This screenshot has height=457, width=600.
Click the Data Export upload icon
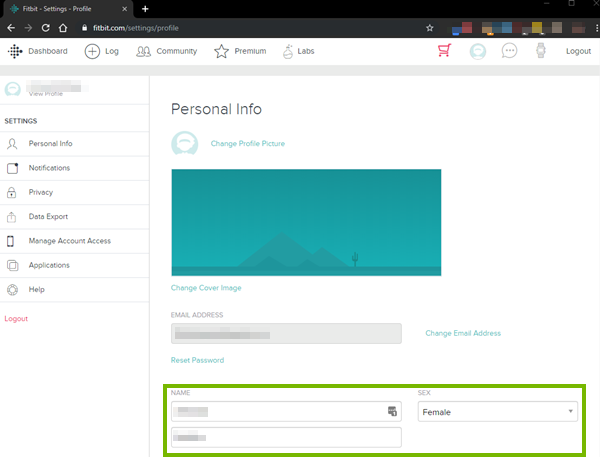pos(11,217)
